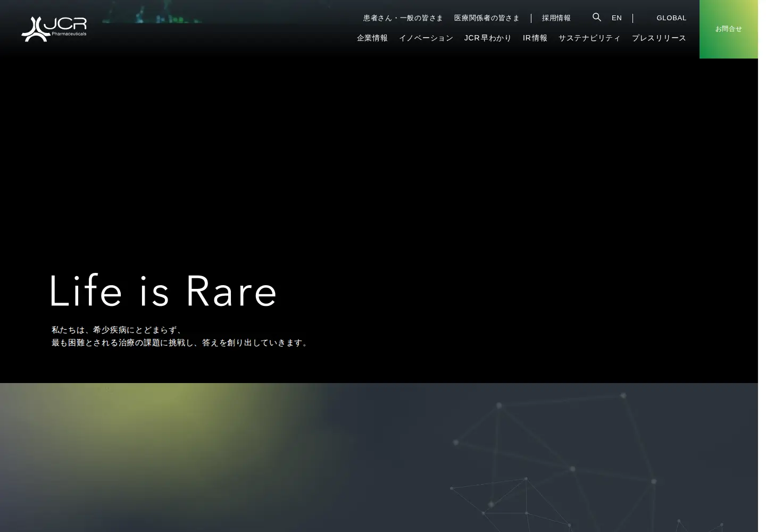
Task: Go to 採用情報 page
Action: [556, 18]
